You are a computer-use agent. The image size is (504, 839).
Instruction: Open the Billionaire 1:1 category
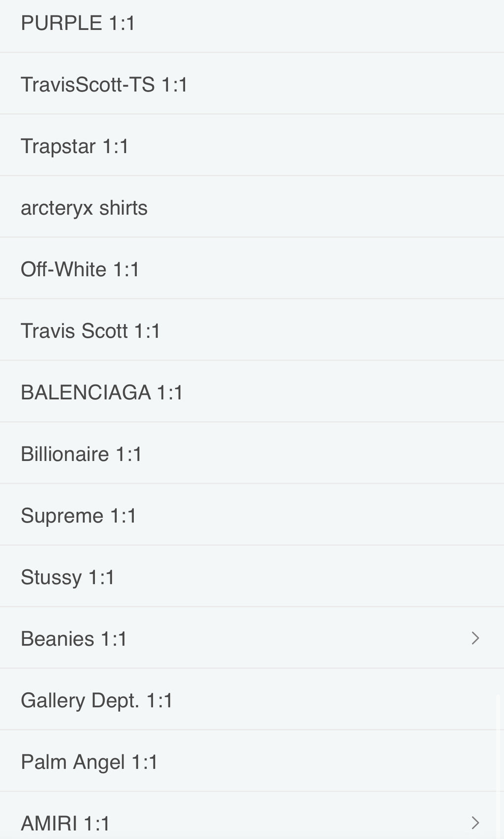[81, 454]
